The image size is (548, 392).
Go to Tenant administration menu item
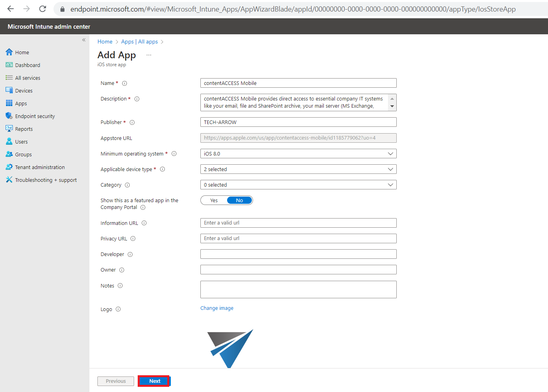(40, 167)
